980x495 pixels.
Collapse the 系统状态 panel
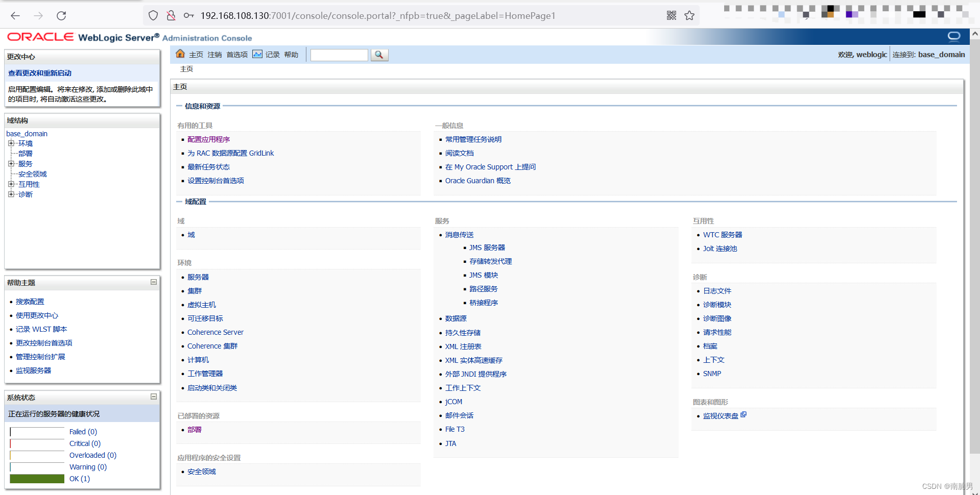point(154,397)
